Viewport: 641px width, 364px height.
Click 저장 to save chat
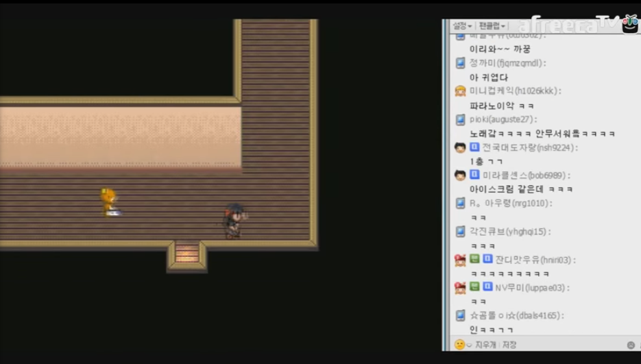(x=509, y=345)
